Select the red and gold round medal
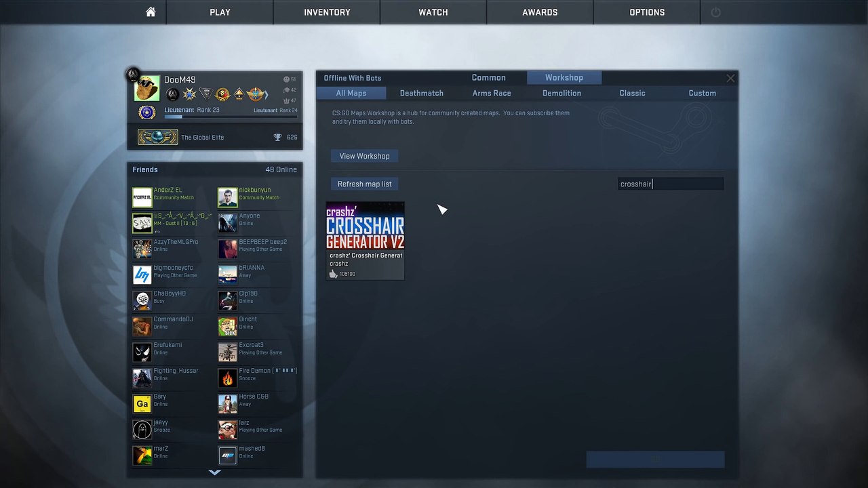The width and height of the screenshot is (868, 488). pos(222,94)
